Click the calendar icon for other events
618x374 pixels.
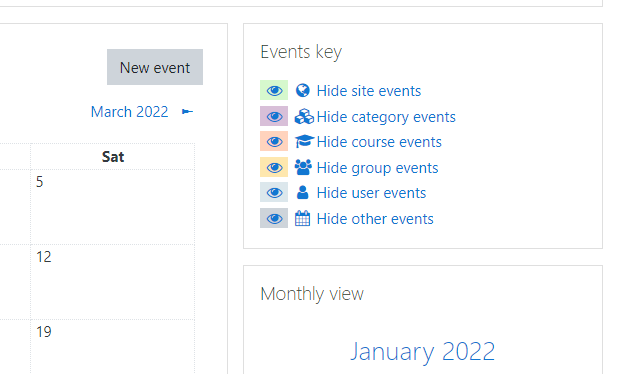(x=303, y=218)
